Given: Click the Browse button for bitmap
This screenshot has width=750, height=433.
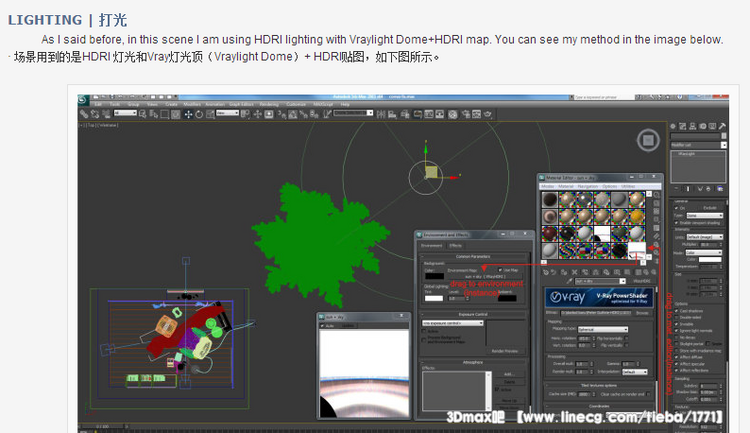Looking at the screenshot, I should coord(642,313).
